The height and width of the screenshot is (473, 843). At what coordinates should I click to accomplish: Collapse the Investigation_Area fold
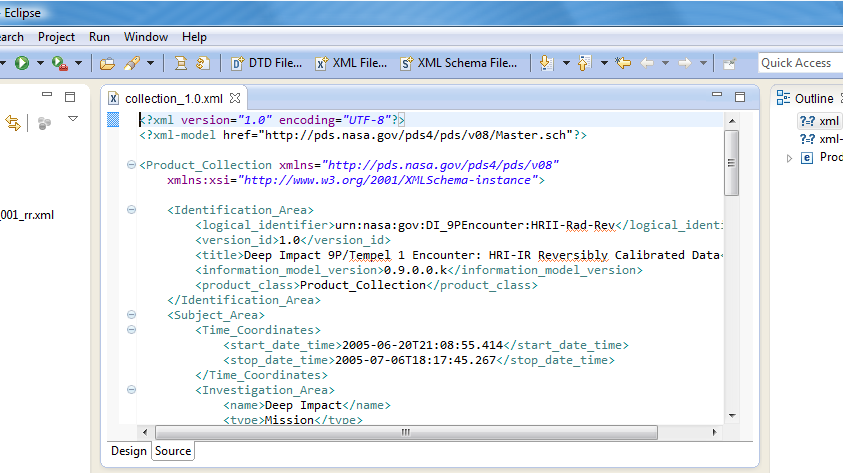coord(131,390)
